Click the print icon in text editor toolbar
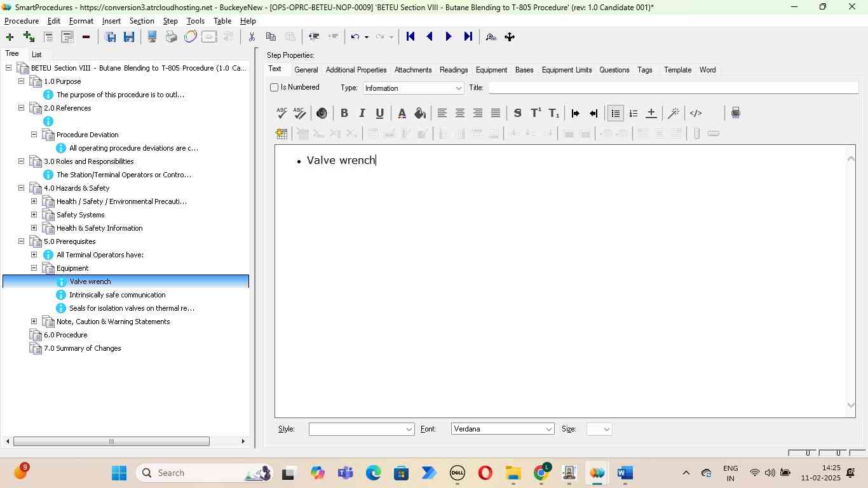The height and width of the screenshot is (488, 868). 735,113
